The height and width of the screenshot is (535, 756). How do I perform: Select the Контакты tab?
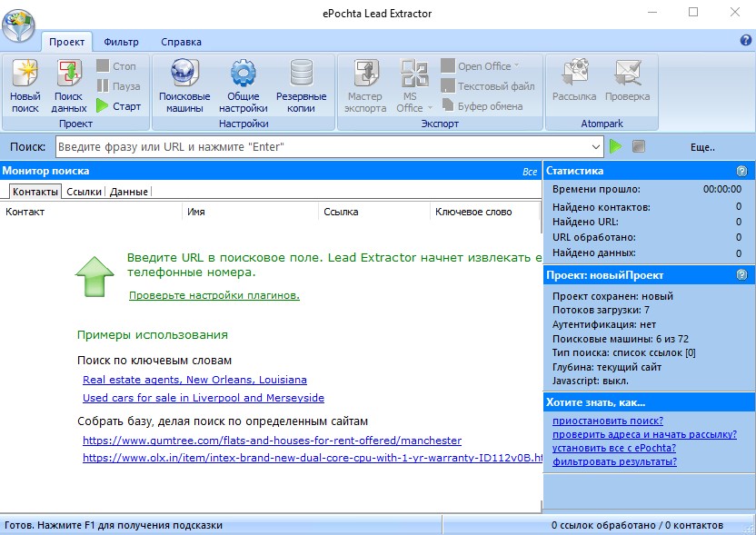35,192
